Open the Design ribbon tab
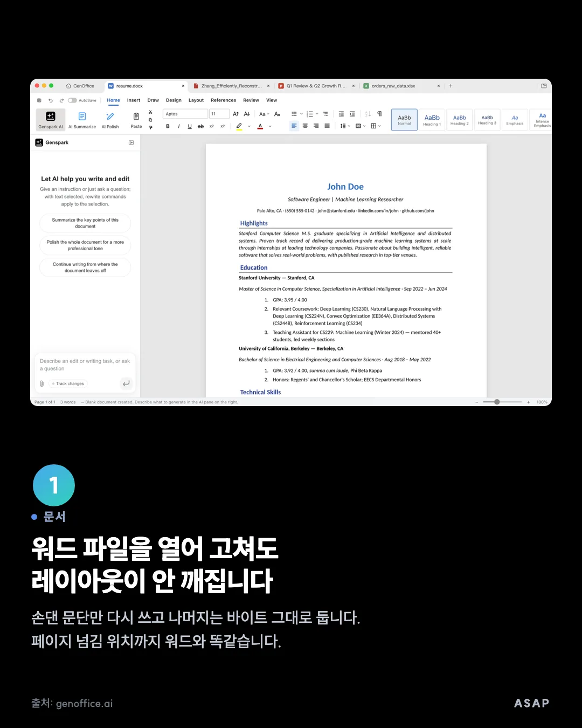This screenshot has width=582, height=728. pyautogui.click(x=174, y=100)
